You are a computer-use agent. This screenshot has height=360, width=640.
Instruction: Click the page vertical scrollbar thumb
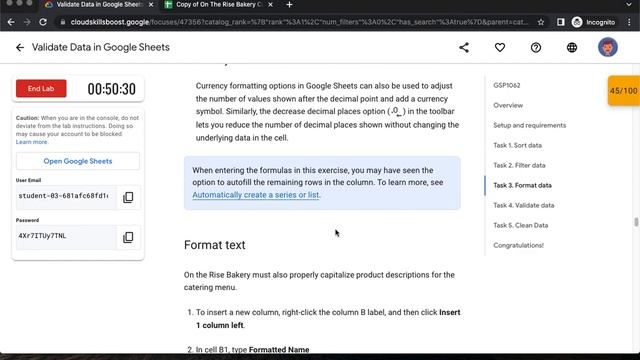636,222
